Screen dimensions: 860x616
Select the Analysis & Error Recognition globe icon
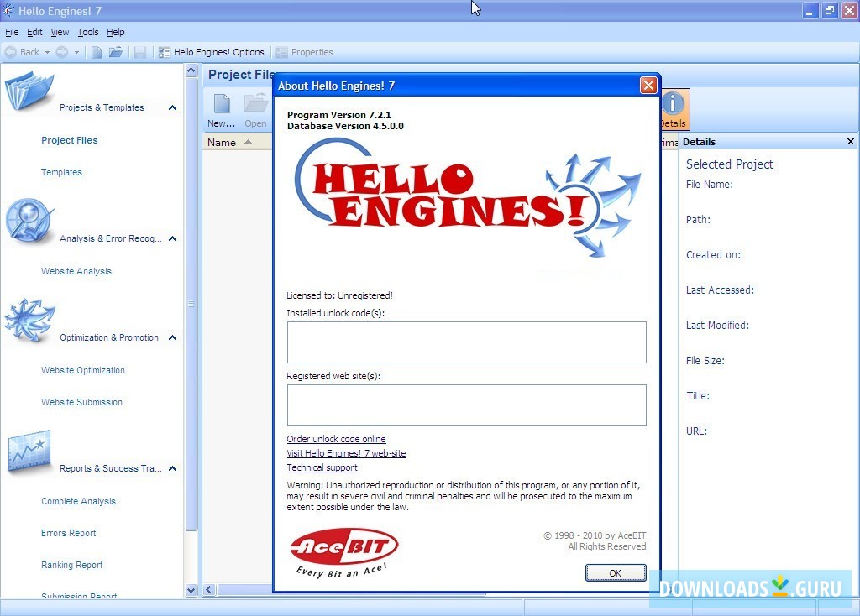click(x=30, y=220)
